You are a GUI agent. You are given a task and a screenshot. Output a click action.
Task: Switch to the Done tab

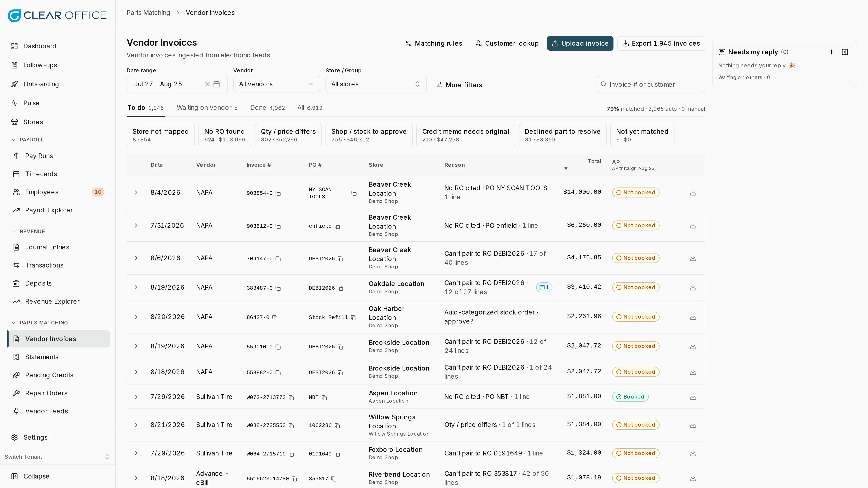tap(268, 108)
